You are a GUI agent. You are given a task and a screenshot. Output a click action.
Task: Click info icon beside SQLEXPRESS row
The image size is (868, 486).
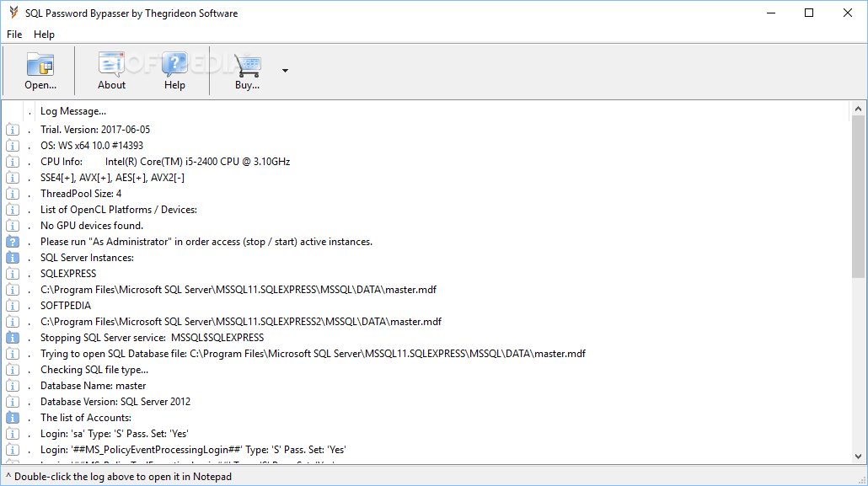click(x=12, y=275)
